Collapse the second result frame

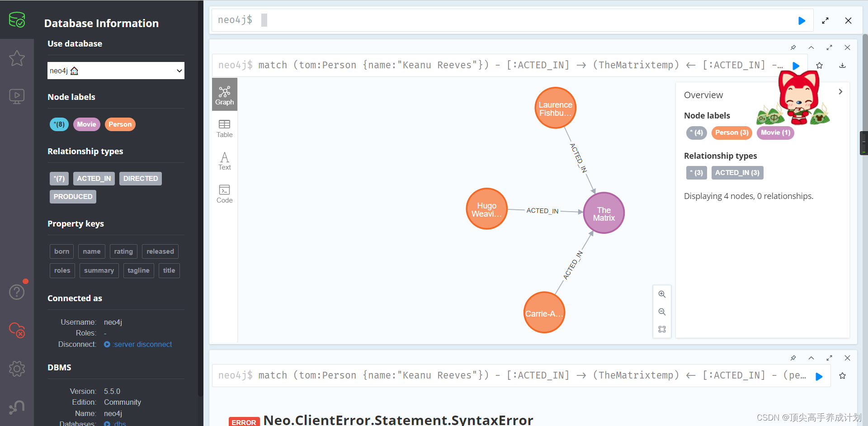(811, 358)
